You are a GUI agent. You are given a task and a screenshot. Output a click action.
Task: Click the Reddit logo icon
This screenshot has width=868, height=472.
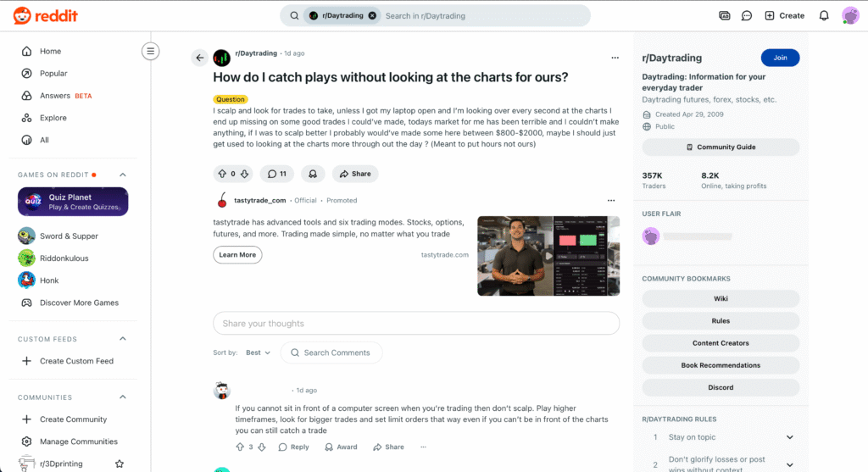point(21,15)
